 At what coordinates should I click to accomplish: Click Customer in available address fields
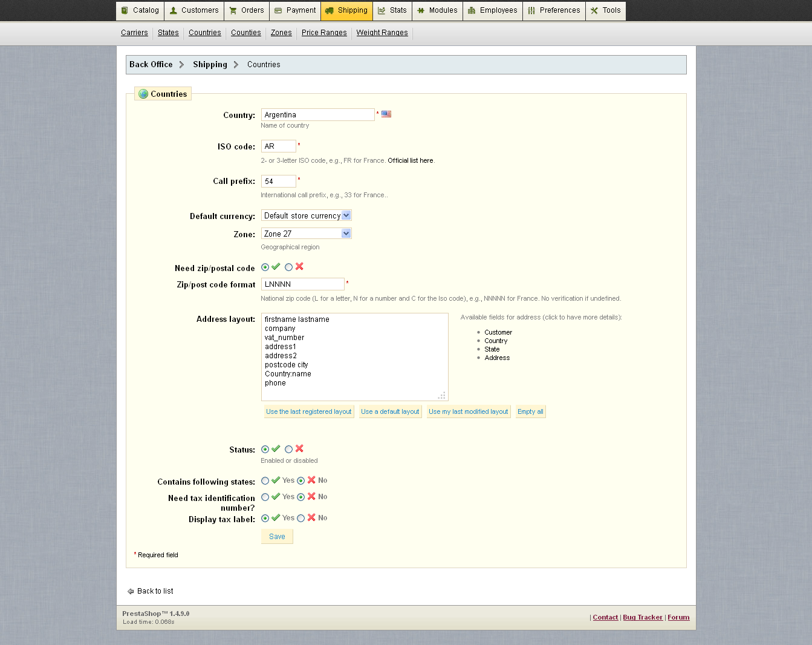498,332
